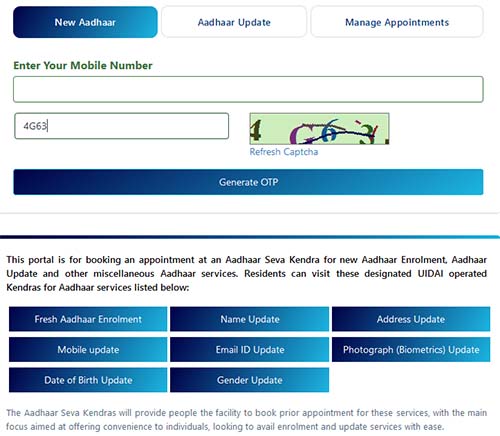
Task: Open Photograph (Biometrics) Update service
Action: 411,350
